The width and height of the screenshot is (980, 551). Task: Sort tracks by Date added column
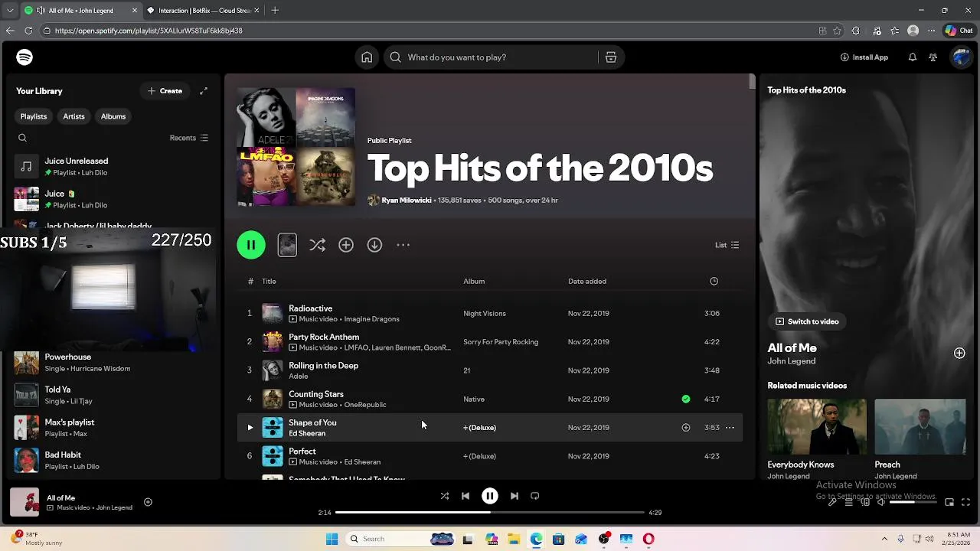click(x=587, y=282)
